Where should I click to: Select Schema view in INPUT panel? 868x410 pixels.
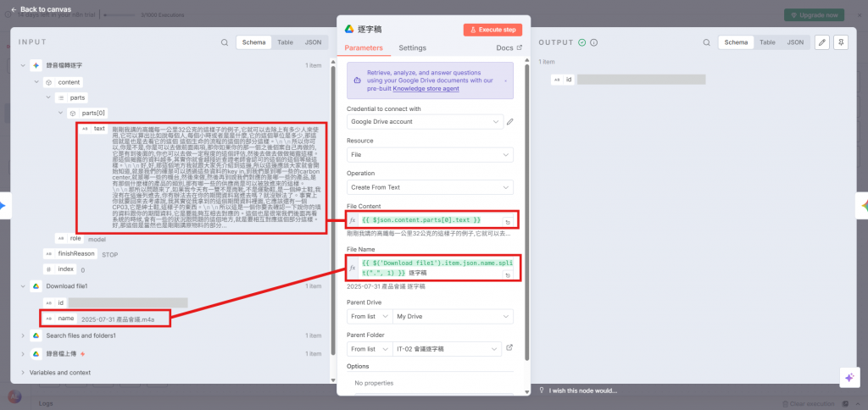253,42
